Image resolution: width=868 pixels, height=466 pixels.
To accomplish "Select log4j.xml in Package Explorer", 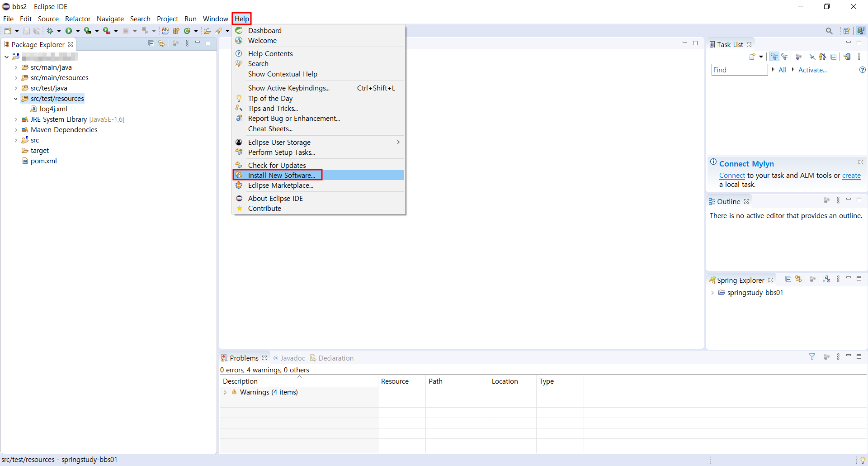I will coord(53,109).
